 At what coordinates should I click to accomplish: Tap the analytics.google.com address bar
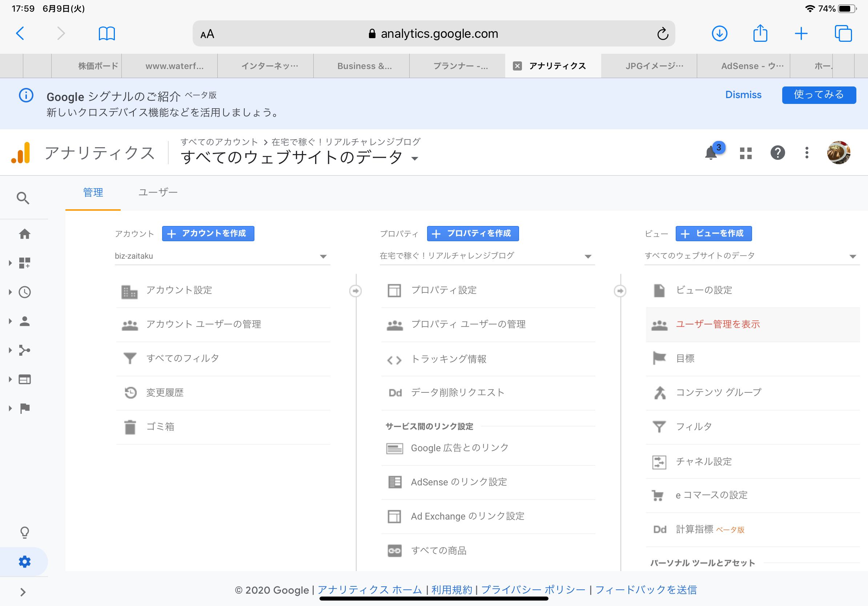434,34
